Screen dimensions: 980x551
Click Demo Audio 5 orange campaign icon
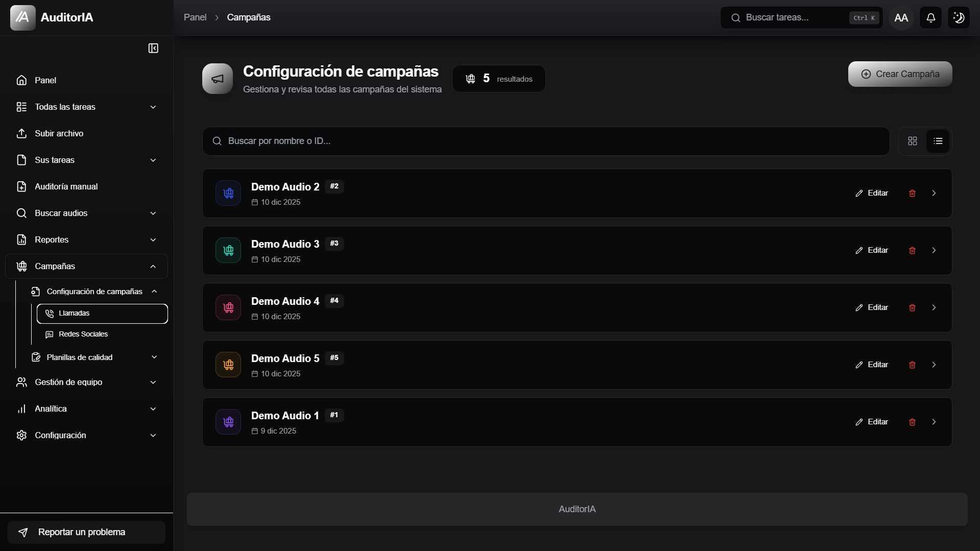228,365
